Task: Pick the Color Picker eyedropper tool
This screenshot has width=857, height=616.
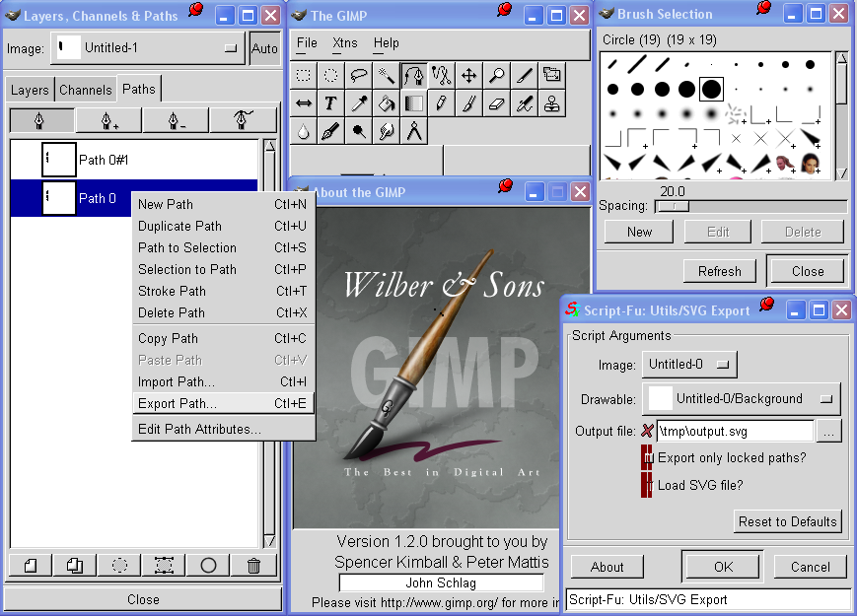Action: pos(359,103)
